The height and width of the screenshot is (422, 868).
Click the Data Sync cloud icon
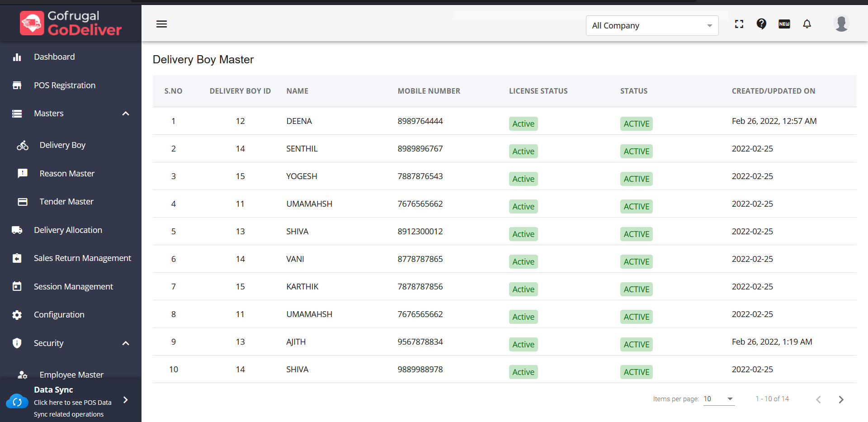pyautogui.click(x=17, y=401)
